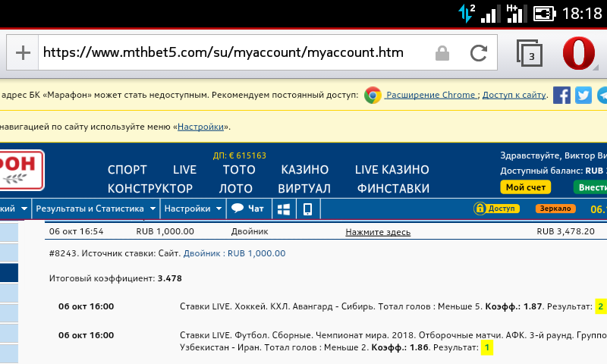Viewport: 607px width, 364px height.
Task: Open КАЗИНО section
Action: pos(305,170)
